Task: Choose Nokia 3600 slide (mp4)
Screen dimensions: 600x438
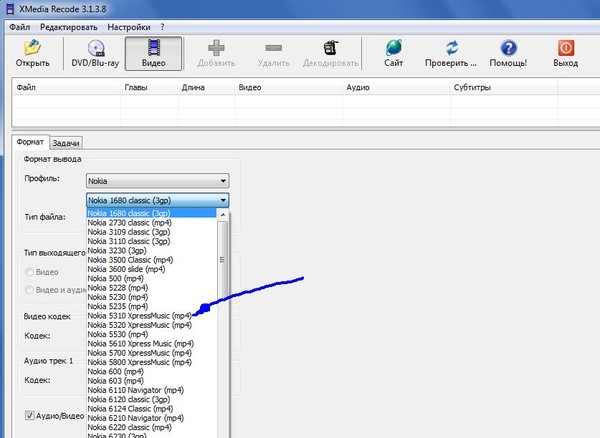Action: click(x=152, y=269)
